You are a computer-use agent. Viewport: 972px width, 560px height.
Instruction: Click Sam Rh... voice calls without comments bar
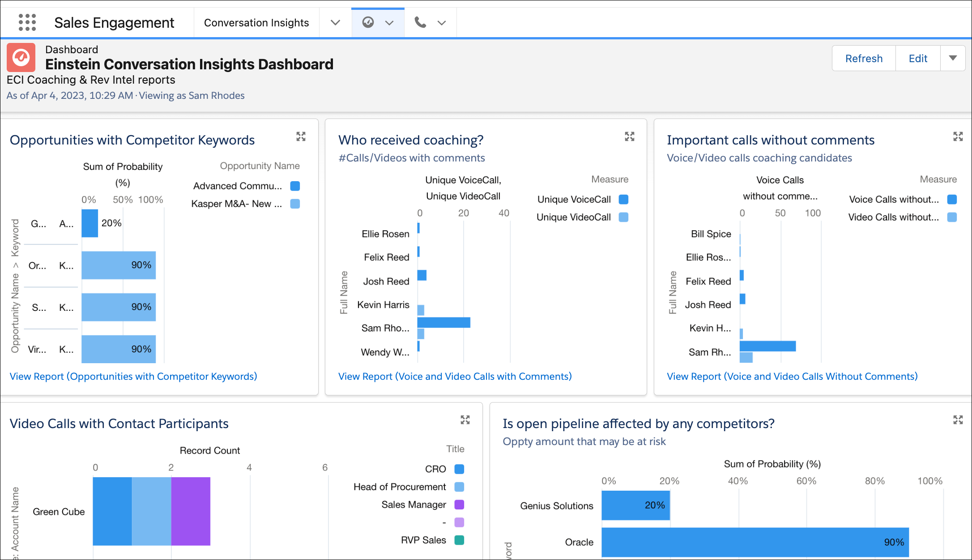click(x=767, y=346)
